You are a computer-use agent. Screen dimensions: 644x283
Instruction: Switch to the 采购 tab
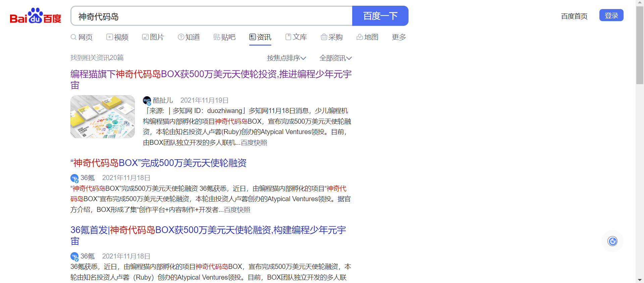coord(332,37)
